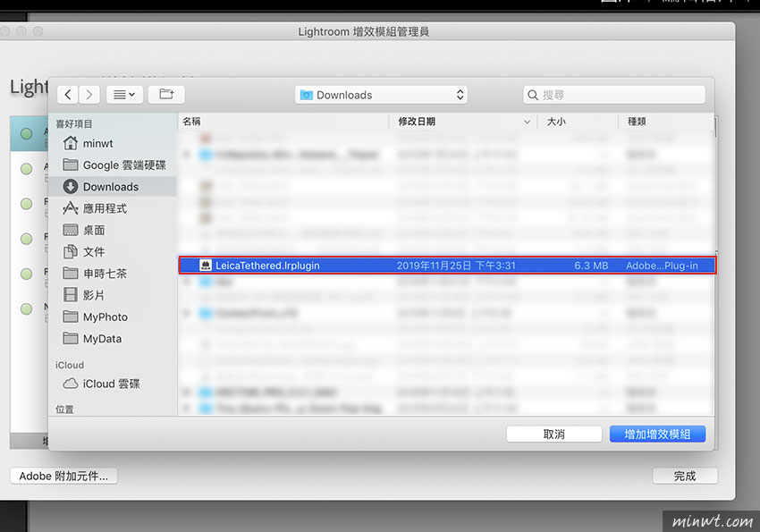760x532 pixels.
Task: Select minwt home in the sidebar
Action: click(113, 143)
